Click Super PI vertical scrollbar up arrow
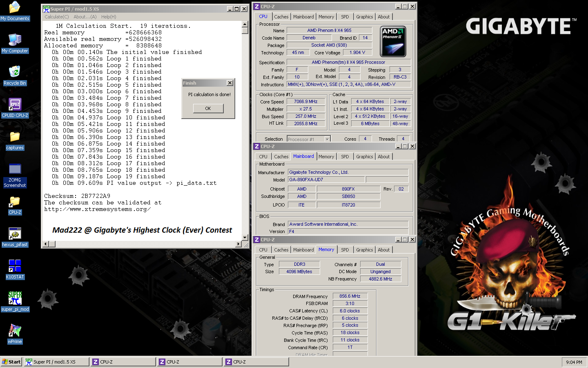Screen dimensions: 588x368 click(245, 25)
